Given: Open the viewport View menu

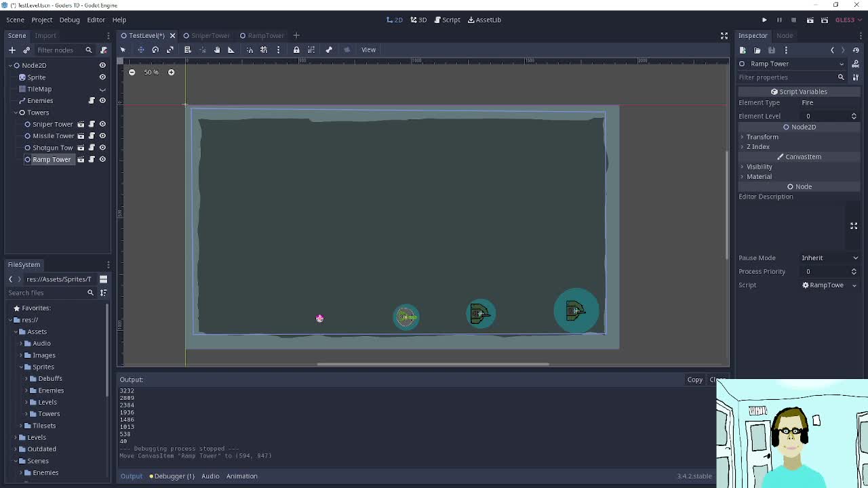Looking at the screenshot, I should click(x=368, y=49).
